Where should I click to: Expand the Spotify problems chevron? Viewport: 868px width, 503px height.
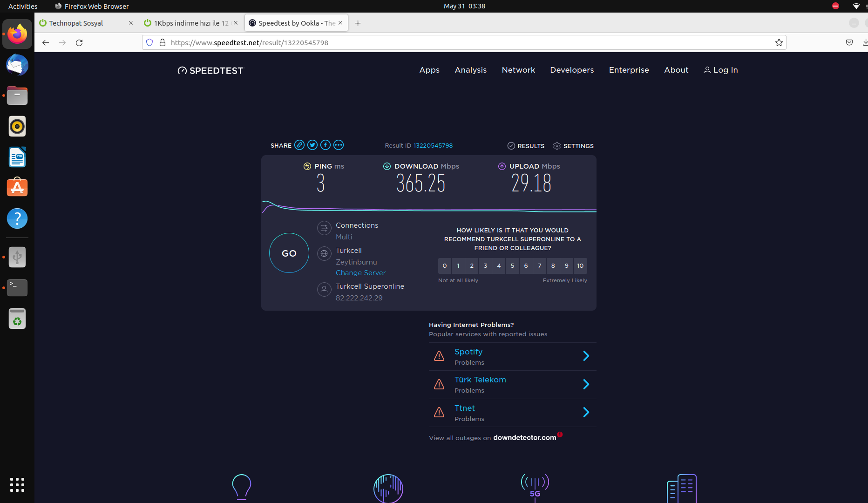click(x=586, y=356)
